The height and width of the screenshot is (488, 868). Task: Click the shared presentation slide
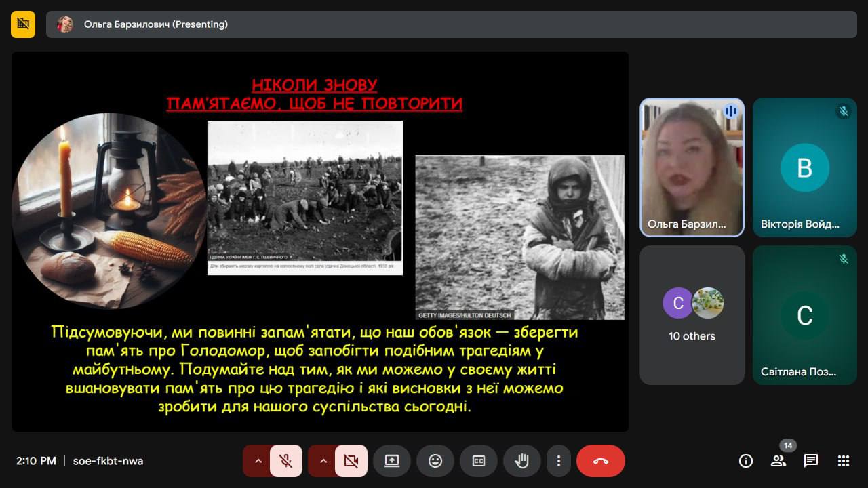320,241
